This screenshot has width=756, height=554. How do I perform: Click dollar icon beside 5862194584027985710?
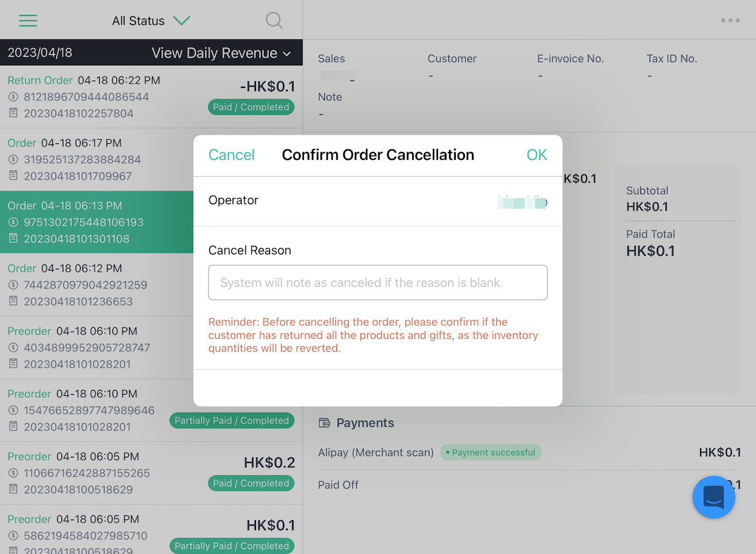[x=14, y=536]
